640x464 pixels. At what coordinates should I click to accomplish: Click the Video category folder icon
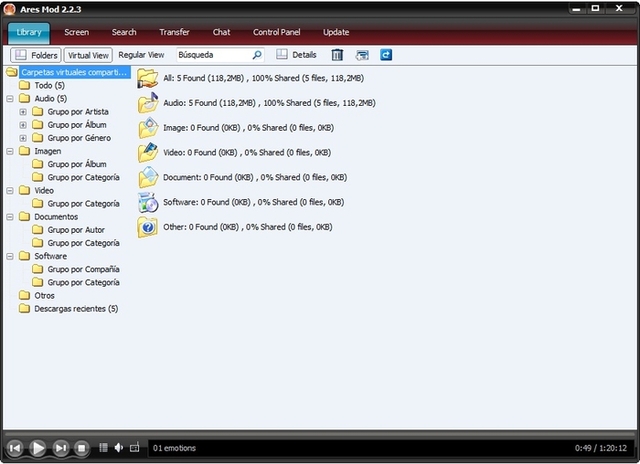pyautogui.click(x=147, y=153)
